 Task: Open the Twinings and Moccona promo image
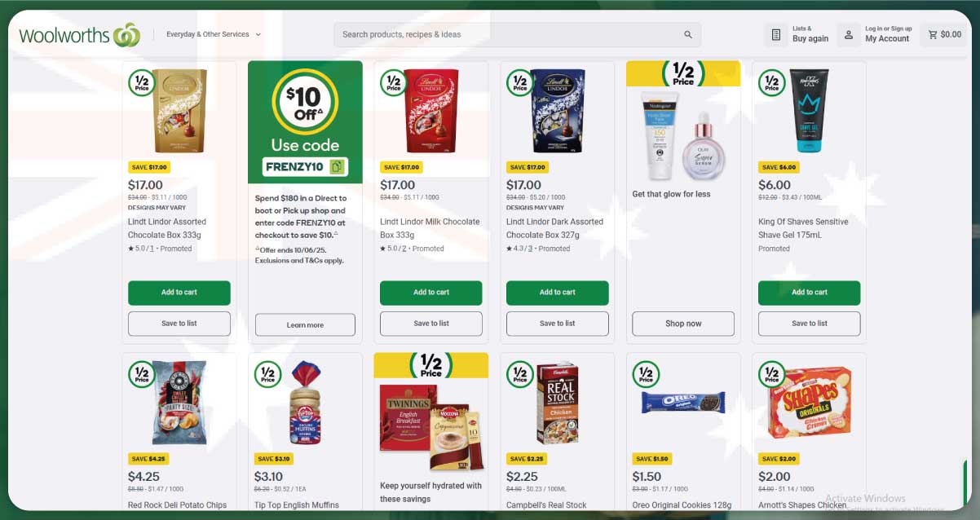[431, 426]
